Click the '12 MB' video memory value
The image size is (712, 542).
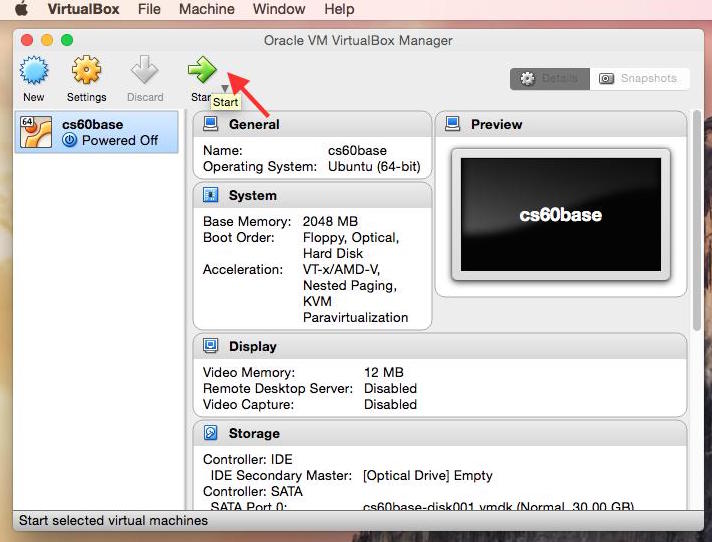pos(384,372)
